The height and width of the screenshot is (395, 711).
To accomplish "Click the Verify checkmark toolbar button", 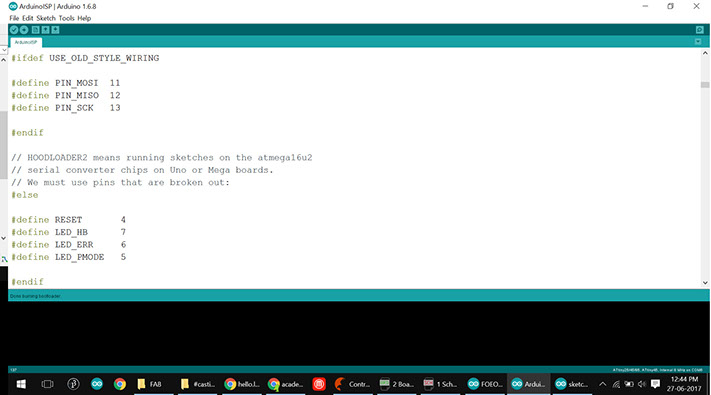I will click(14, 30).
